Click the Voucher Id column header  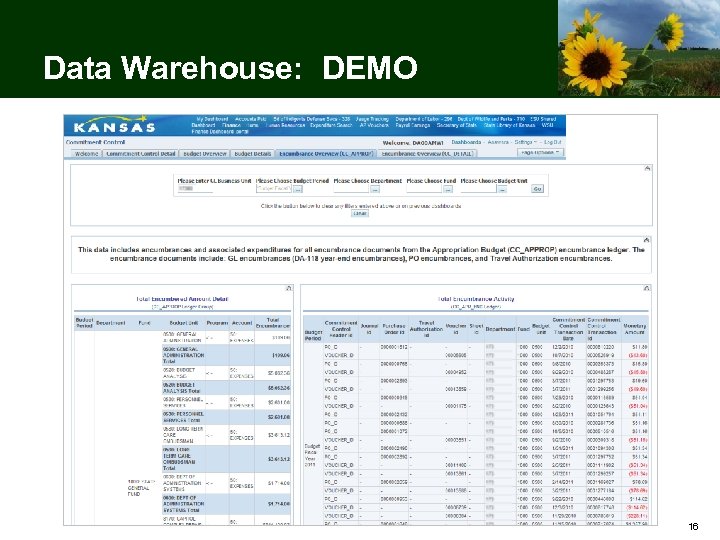[x=456, y=329]
